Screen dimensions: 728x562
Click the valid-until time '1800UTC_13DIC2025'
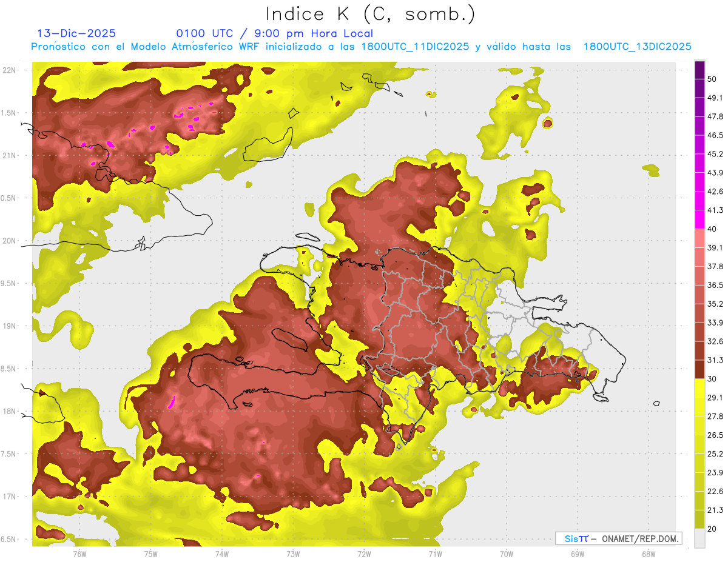(638, 47)
